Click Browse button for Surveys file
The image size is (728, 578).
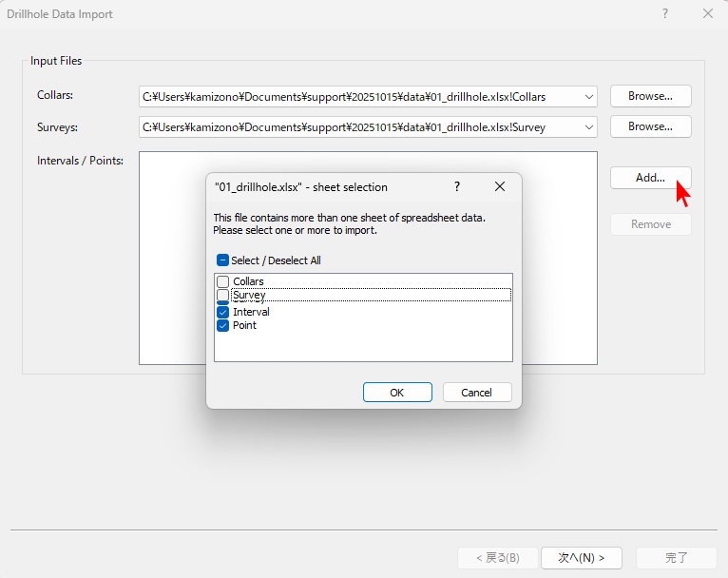650,126
